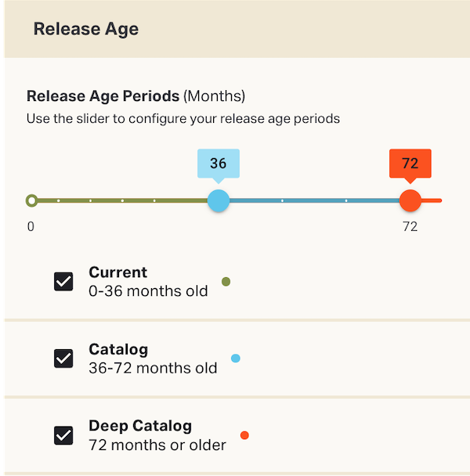Click the blue segment of slider track
This screenshot has height=476, width=470.
(x=313, y=200)
